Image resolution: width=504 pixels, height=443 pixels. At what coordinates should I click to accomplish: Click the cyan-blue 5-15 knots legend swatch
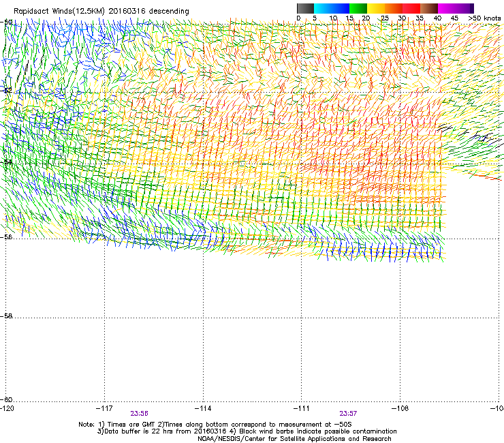pyautogui.click(x=332, y=8)
